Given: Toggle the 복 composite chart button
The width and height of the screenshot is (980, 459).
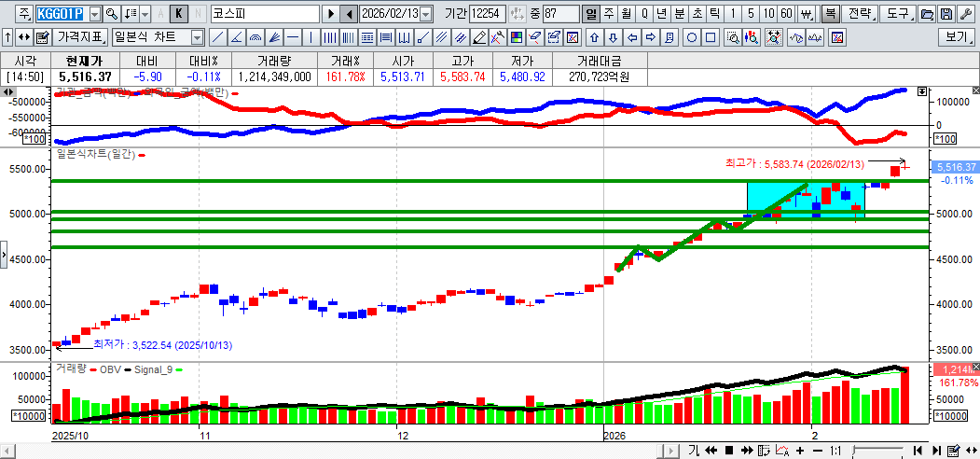Looking at the screenshot, I should [x=830, y=14].
